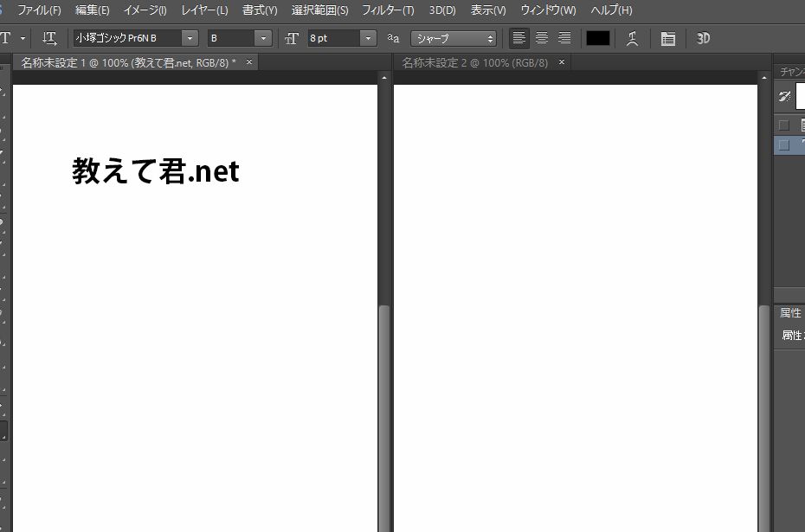
Task: Select right align text
Action: tap(564, 38)
